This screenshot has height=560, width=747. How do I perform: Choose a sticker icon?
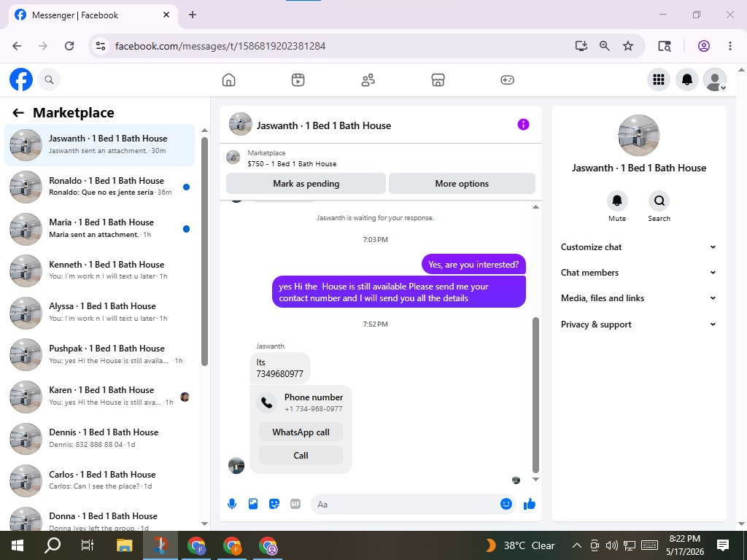[x=274, y=504]
